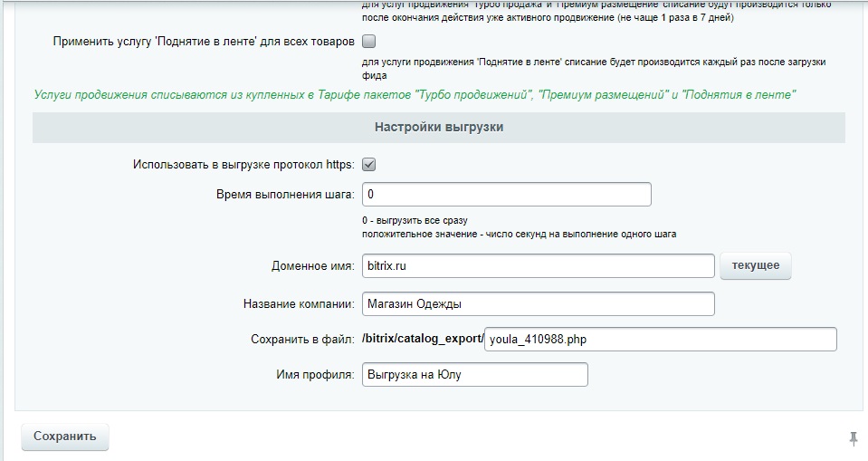The height and width of the screenshot is (461, 868).
Task: Click the 'Имя профиля:' label
Action: pyautogui.click(x=315, y=375)
